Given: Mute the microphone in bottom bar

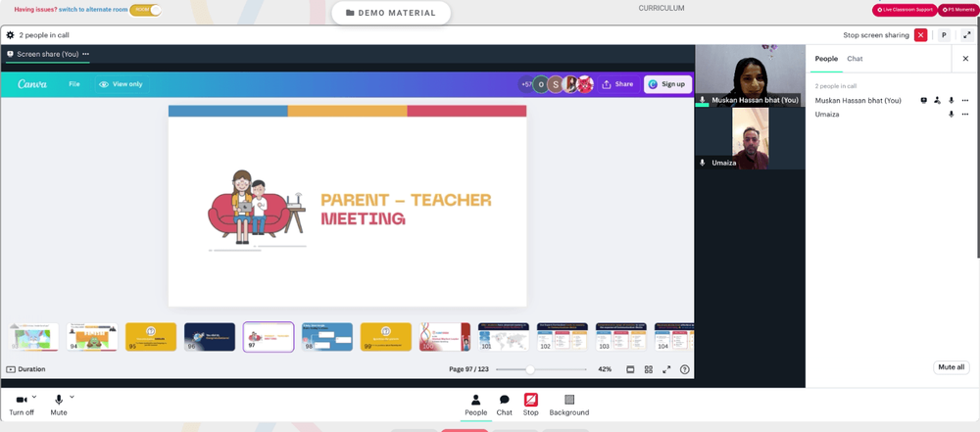Looking at the screenshot, I should 59,406.
